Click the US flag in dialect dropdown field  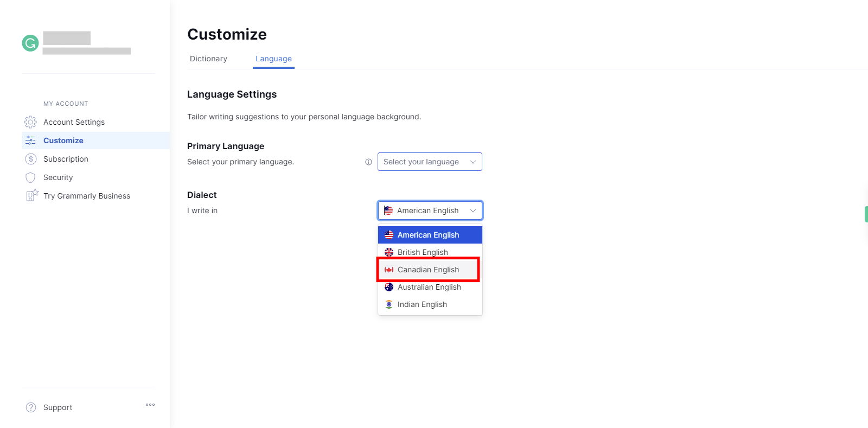pyautogui.click(x=388, y=210)
